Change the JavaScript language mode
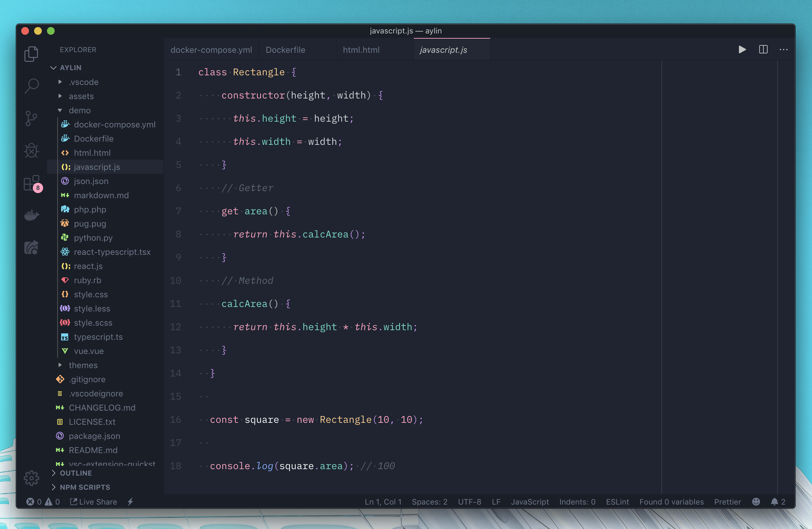Screen dimensions: 812x529 [530, 502]
